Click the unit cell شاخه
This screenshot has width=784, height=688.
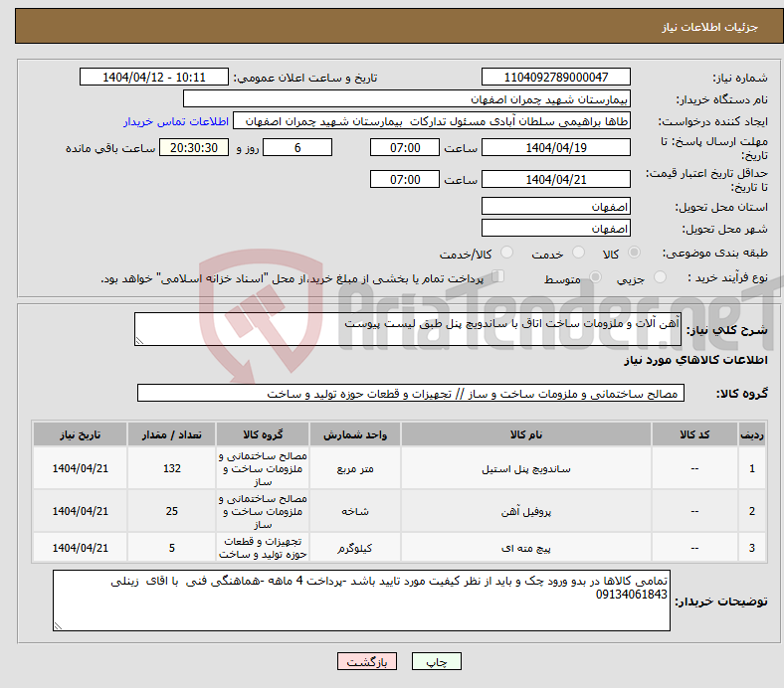355,511
